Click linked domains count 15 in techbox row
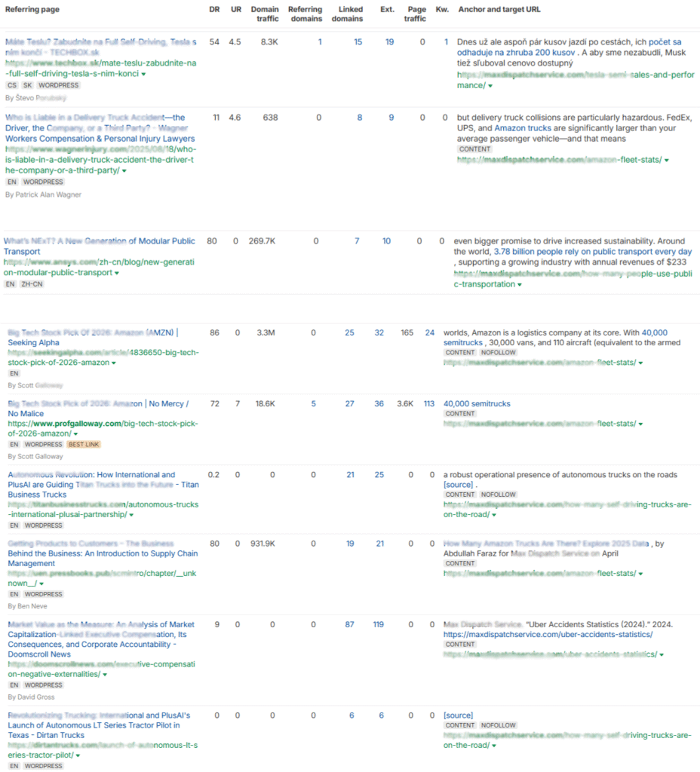The image size is (700, 772). click(x=358, y=42)
